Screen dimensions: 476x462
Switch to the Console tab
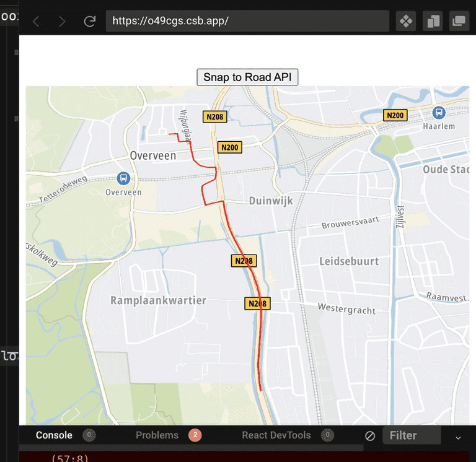pyautogui.click(x=54, y=435)
